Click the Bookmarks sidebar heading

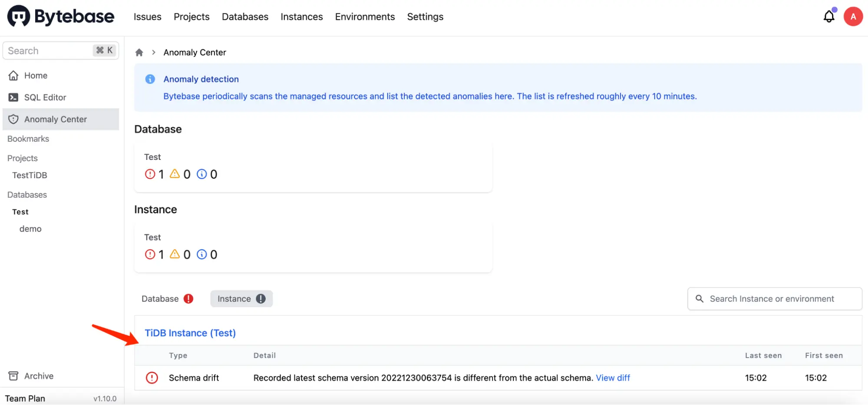coord(28,139)
